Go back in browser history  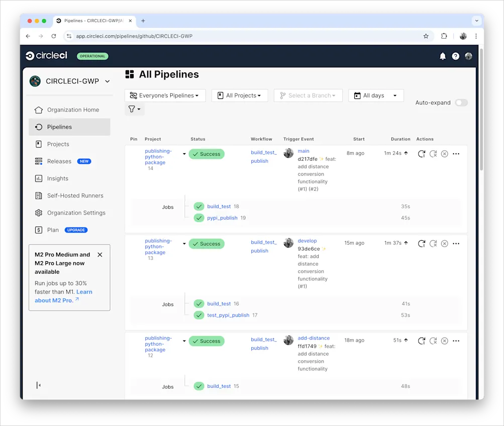point(28,36)
